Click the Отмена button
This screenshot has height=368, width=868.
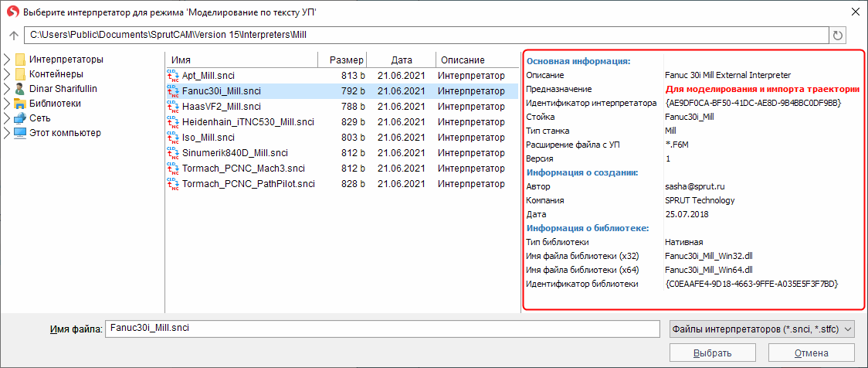(812, 353)
